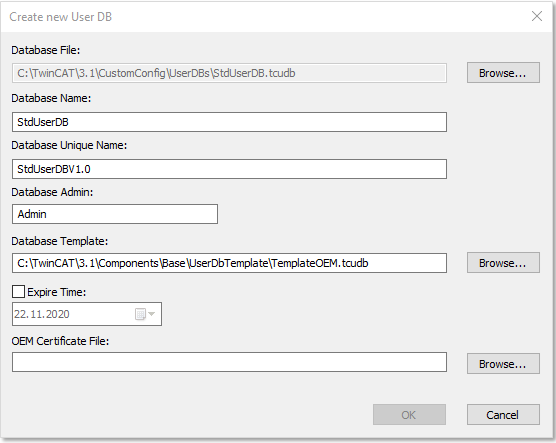This screenshot has width=556, height=443.
Task: Click the OEM Certificate File label
Action: (x=60, y=341)
